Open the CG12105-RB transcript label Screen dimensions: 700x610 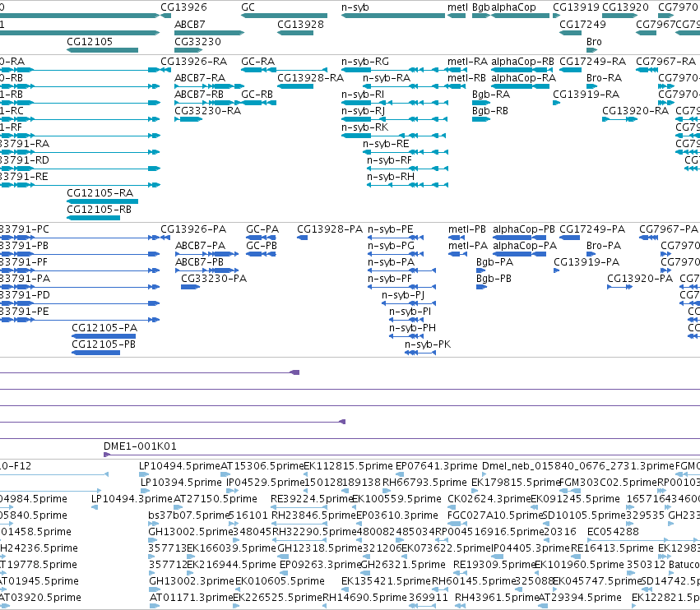[99, 210]
